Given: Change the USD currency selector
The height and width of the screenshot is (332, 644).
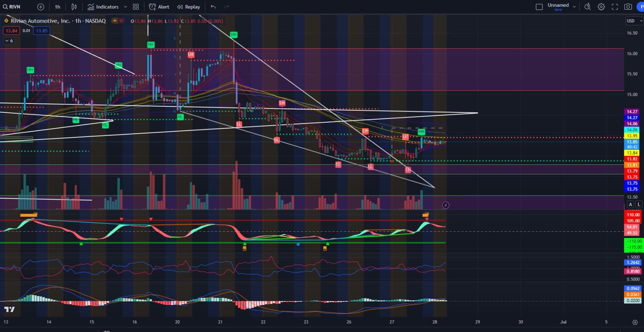Looking at the screenshot, I should (634, 21).
